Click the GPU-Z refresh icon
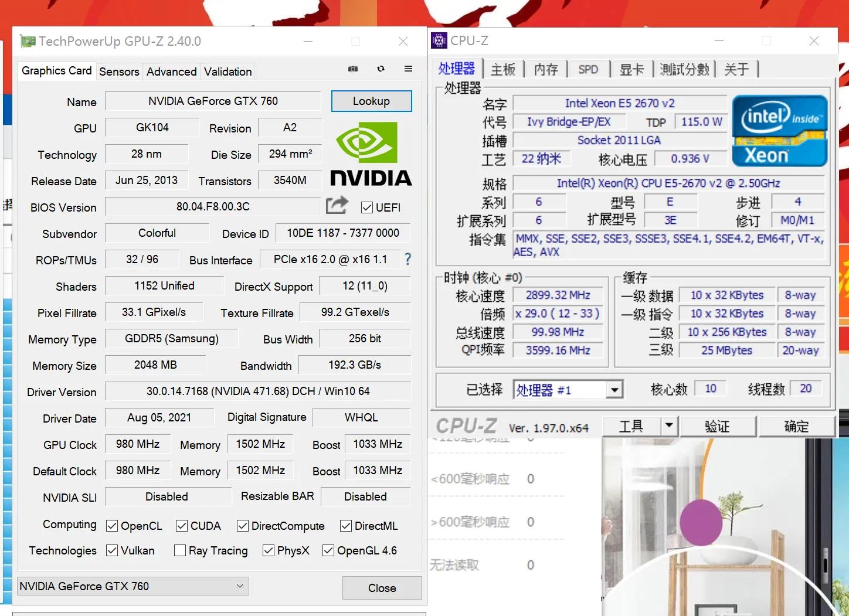 pyautogui.click(x=381, y=69)
